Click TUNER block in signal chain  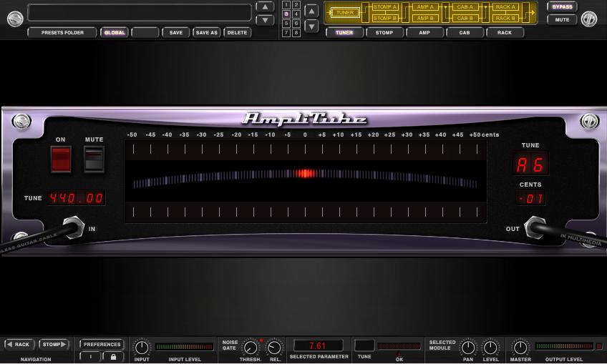345,12
